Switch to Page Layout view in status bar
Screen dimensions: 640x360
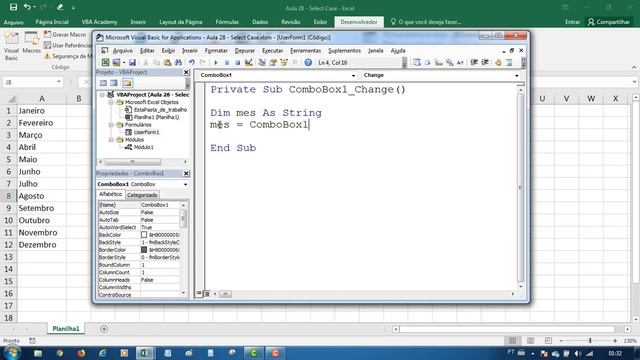[x=531, y=340]
